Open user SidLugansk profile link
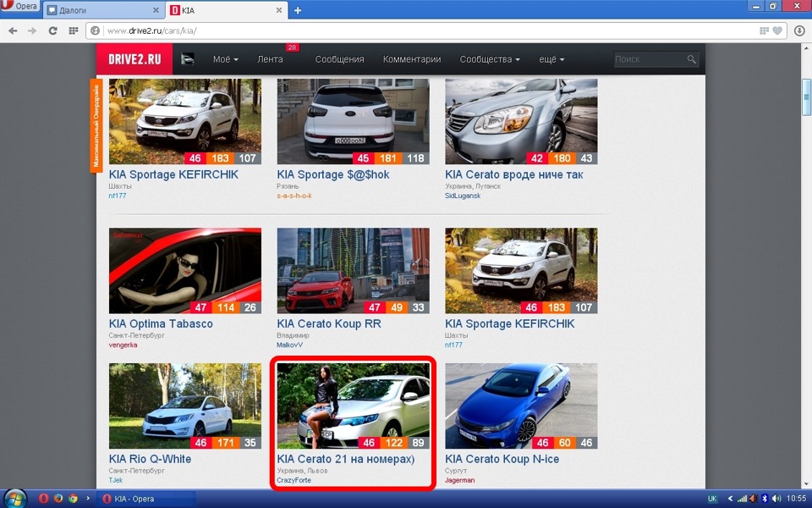 pos(463,196)
